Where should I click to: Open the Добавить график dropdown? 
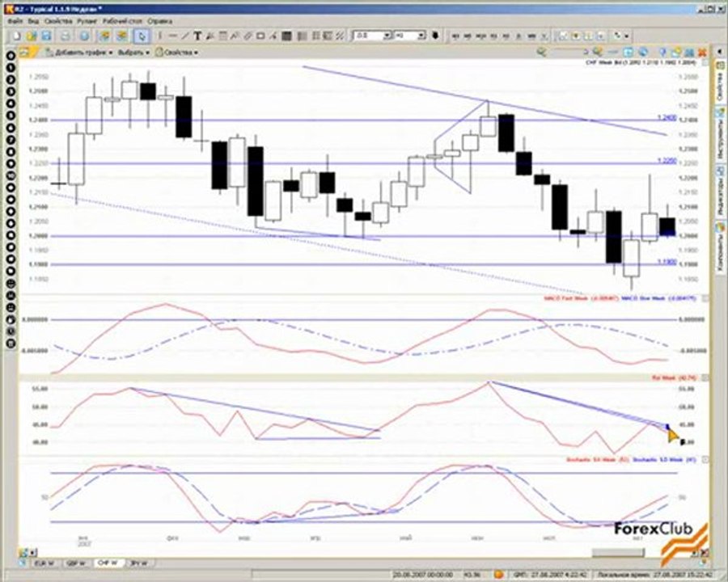[x=79, y=53]
